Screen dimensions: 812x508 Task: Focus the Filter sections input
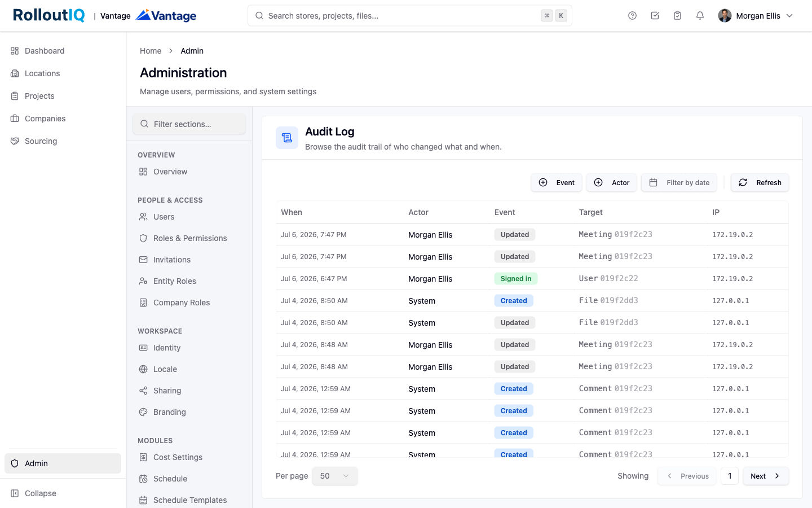[189, 124]
